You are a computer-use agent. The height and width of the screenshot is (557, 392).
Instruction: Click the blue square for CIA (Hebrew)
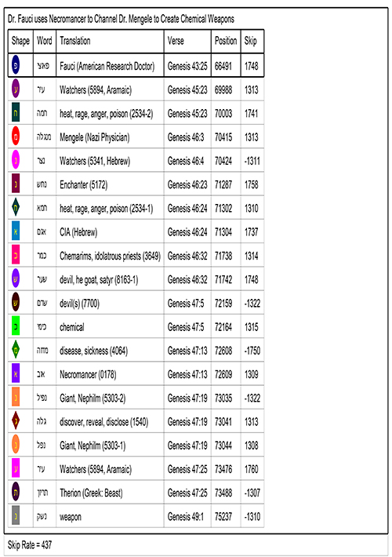pyautogui.click(x=16, y=231)
